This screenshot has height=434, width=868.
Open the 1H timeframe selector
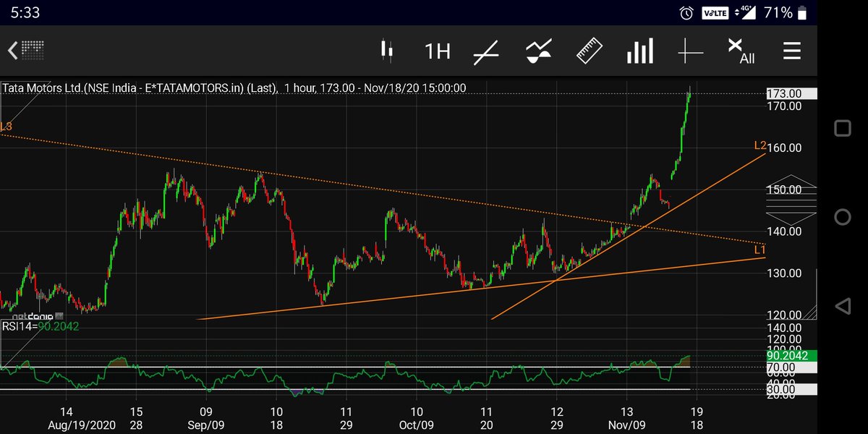(x=437, y=51)
